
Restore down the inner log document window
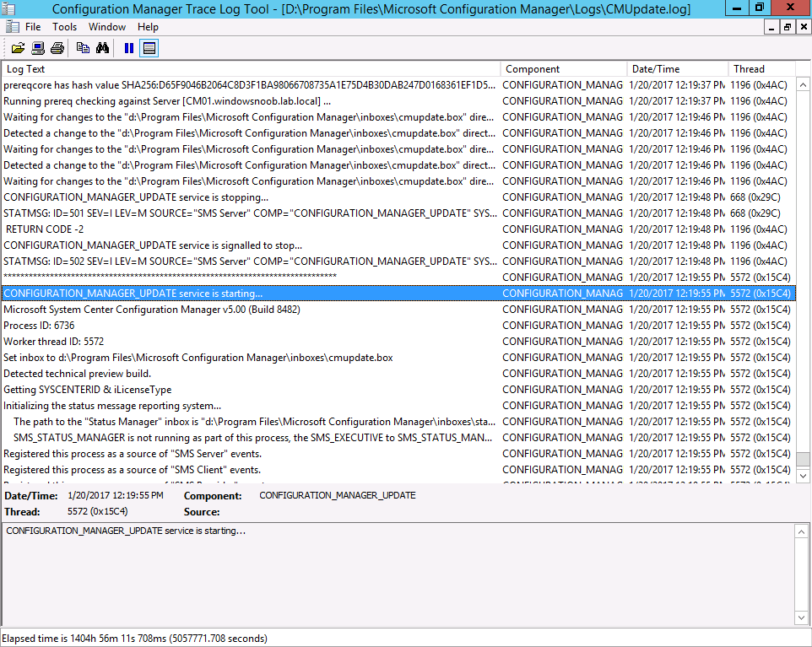coord(788,28)
